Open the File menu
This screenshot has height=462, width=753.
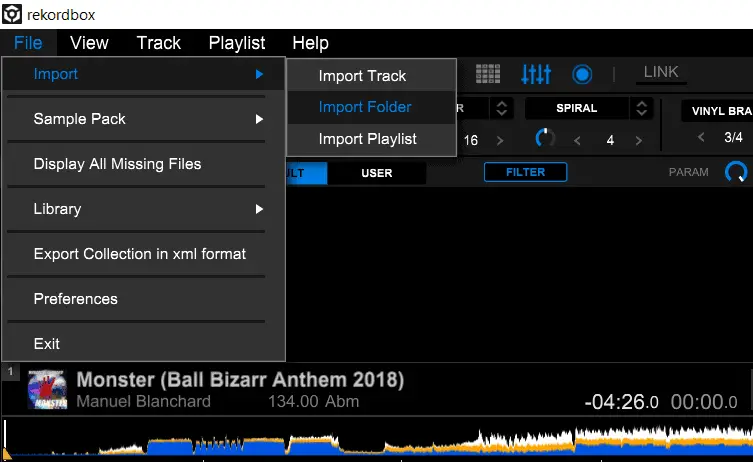click(28, 43)
